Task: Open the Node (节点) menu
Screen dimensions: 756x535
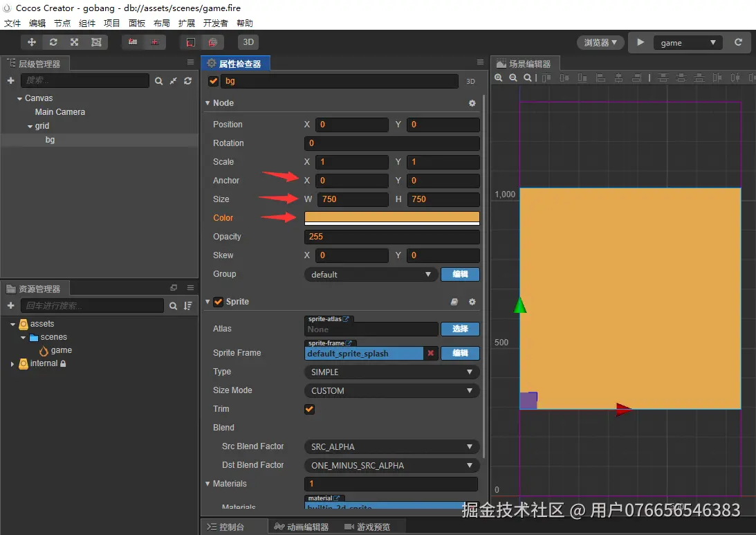Action: [x=62, y=23]
